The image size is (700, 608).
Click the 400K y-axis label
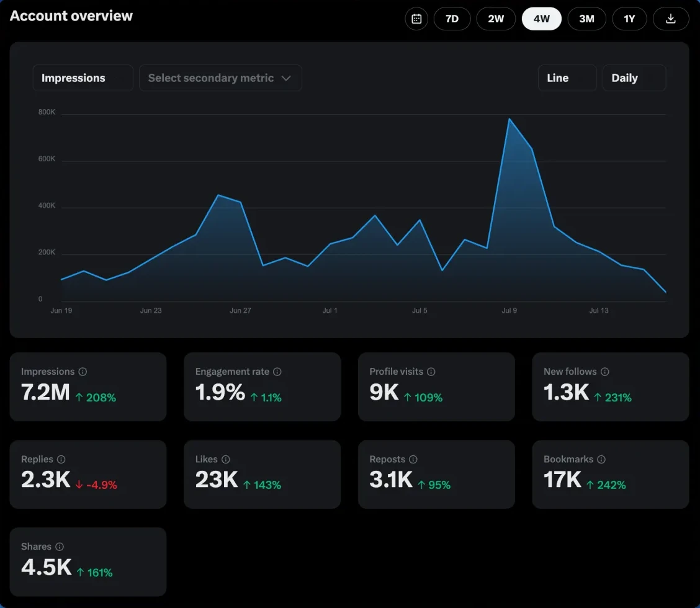(x=47, y=205)
